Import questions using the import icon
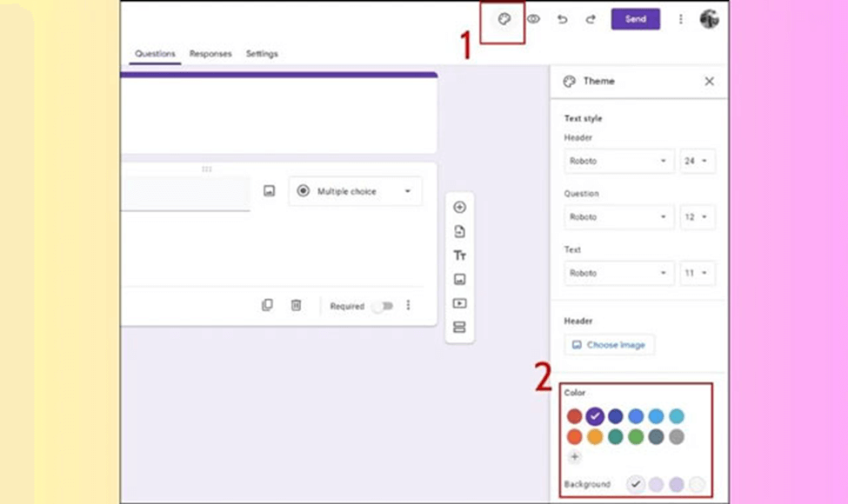 460,231
